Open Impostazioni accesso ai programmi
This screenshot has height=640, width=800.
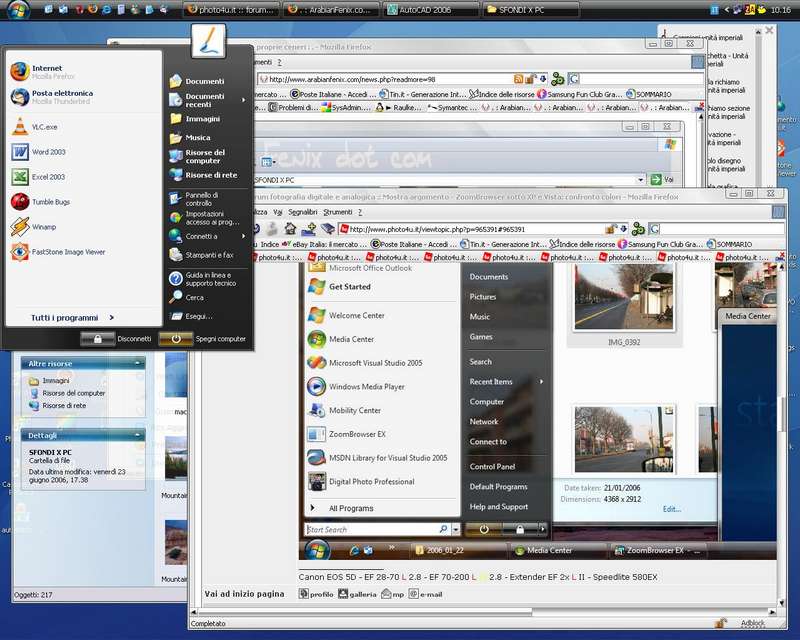click(204, 218)
